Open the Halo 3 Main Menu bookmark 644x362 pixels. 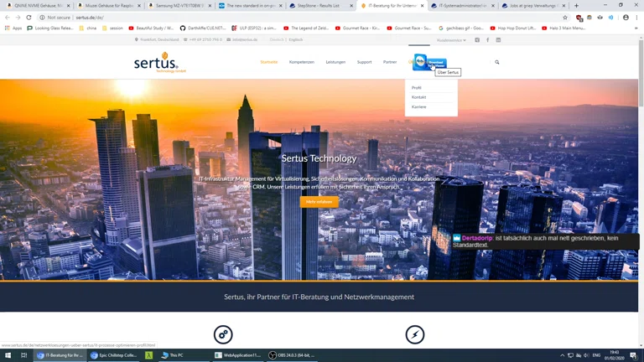click(x=563, y=28)
